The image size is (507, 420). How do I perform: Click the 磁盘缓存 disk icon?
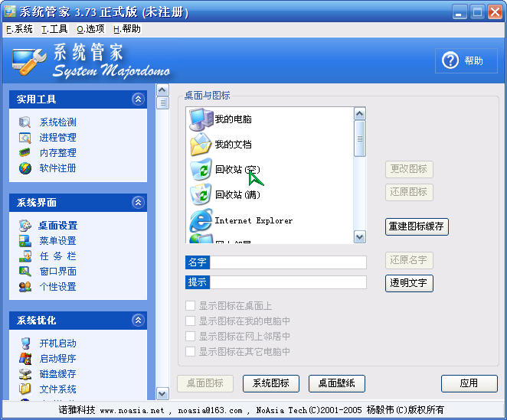25,374
